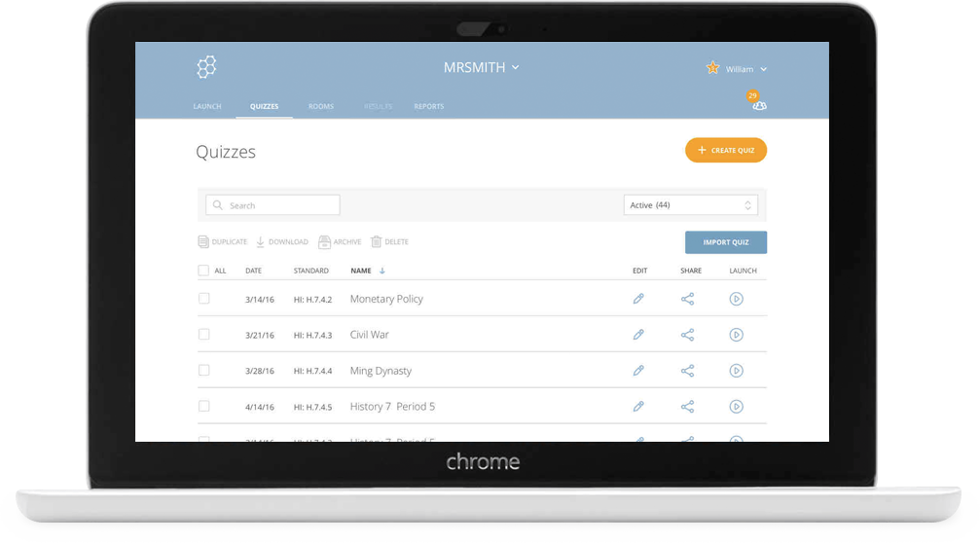Share the Civil War quiz

point(687,335)
